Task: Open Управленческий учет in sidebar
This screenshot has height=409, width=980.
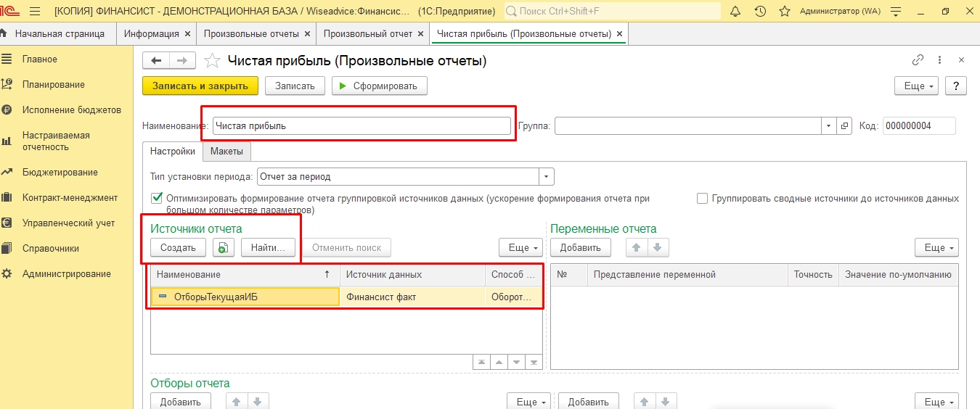Action: (x=68, y=223)
